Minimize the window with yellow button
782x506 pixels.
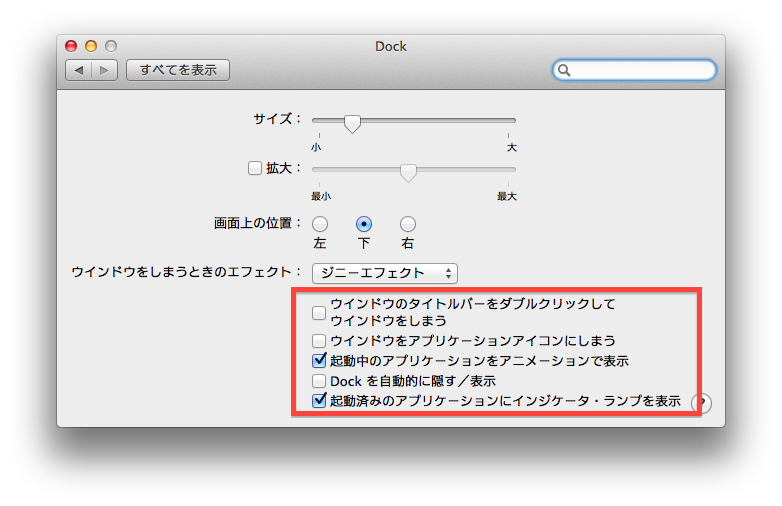91,46
